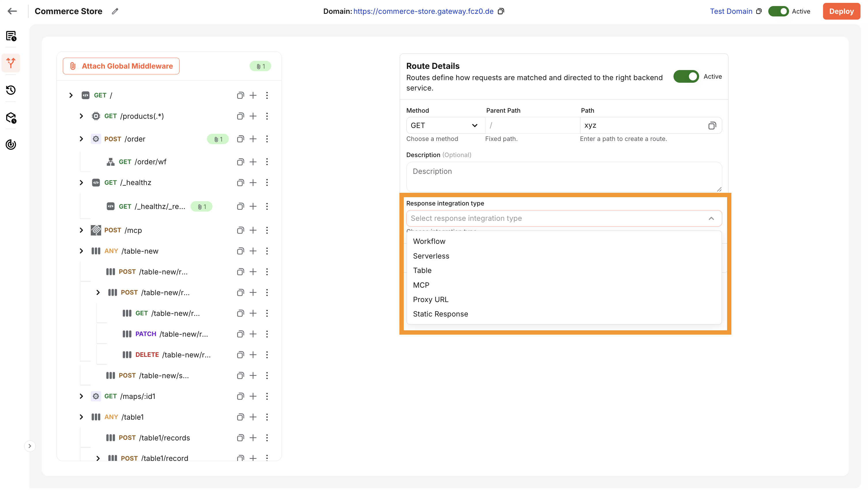Screen dimensions: 868x490
Task: Click Attach Global Middleware button
Action: pos(121,66)
